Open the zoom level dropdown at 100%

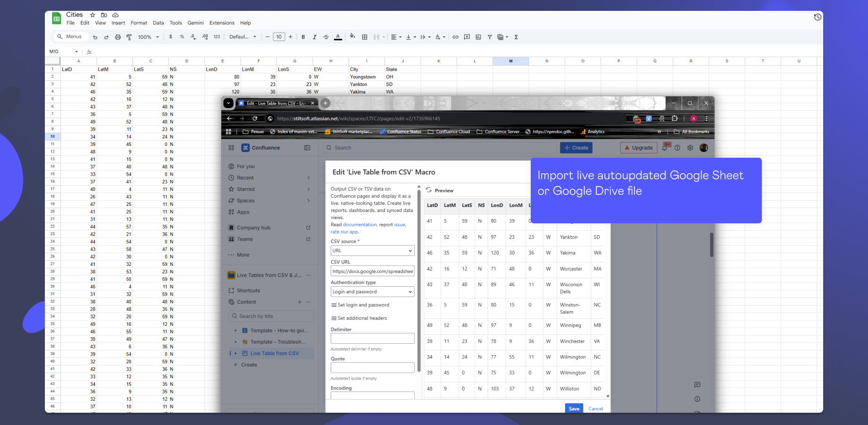coord(149,37)
